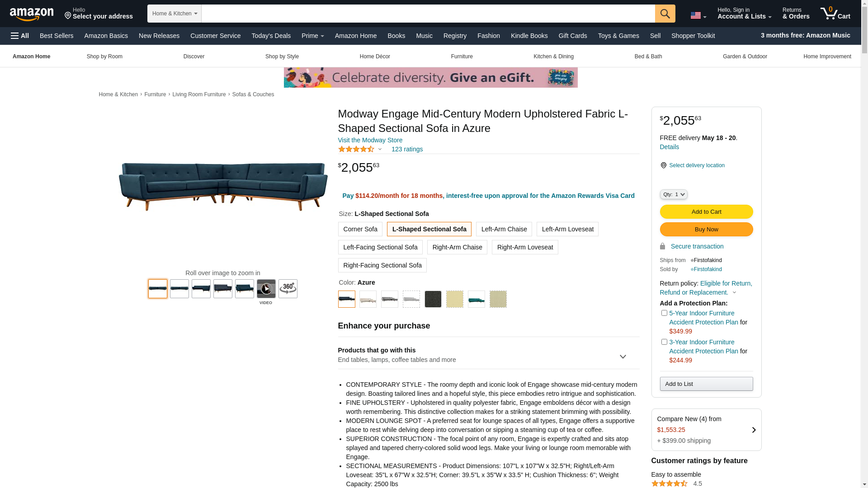
Task: Expand Products that go with this
Action: tap(489, 355)
